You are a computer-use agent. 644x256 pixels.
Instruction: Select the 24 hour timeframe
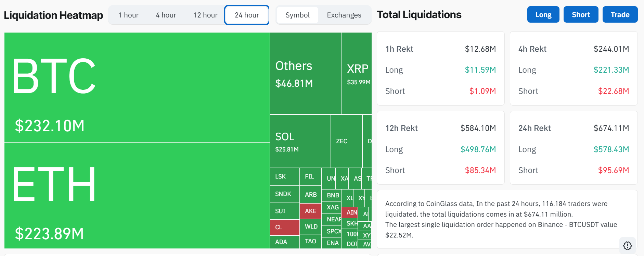[x=247, y=15]
